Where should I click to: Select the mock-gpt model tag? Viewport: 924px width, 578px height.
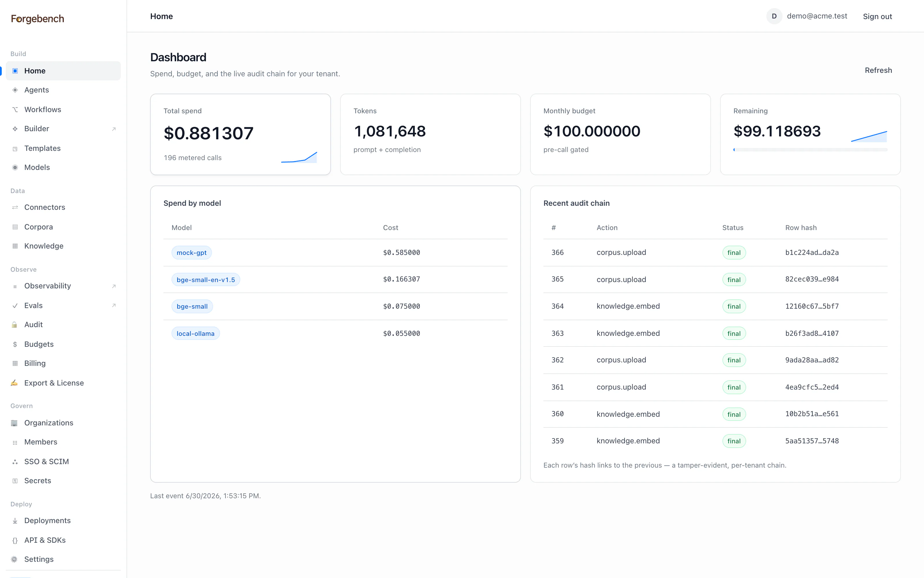click(191, 253)
